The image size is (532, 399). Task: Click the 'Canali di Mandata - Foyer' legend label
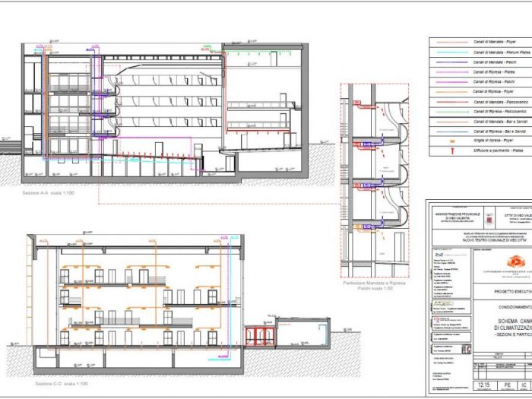pos(495,42)
